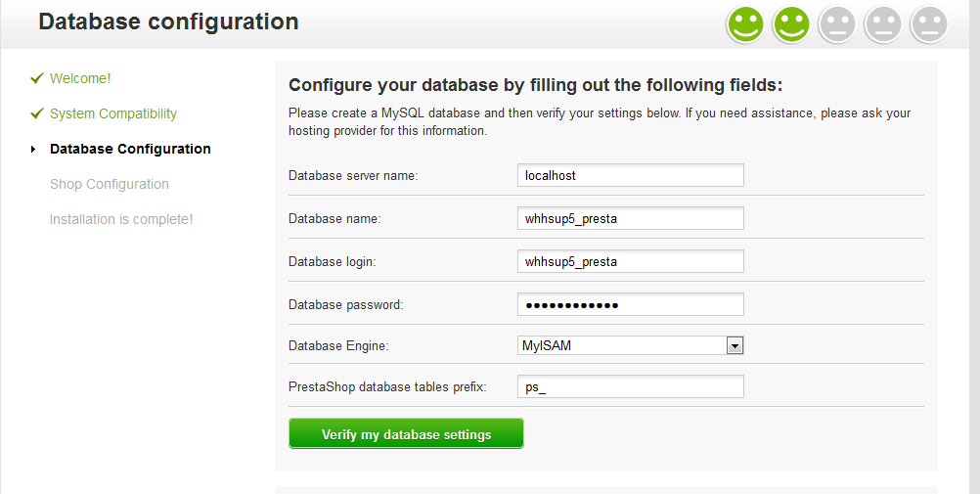
Task: Go to the Welcome! step
Action: click(80, 78)
